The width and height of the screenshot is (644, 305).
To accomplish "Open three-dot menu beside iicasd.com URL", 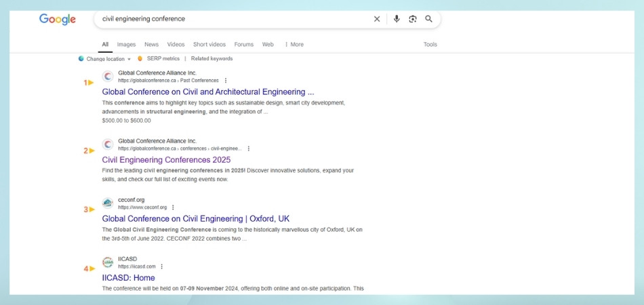I will [x=161, y=266].
